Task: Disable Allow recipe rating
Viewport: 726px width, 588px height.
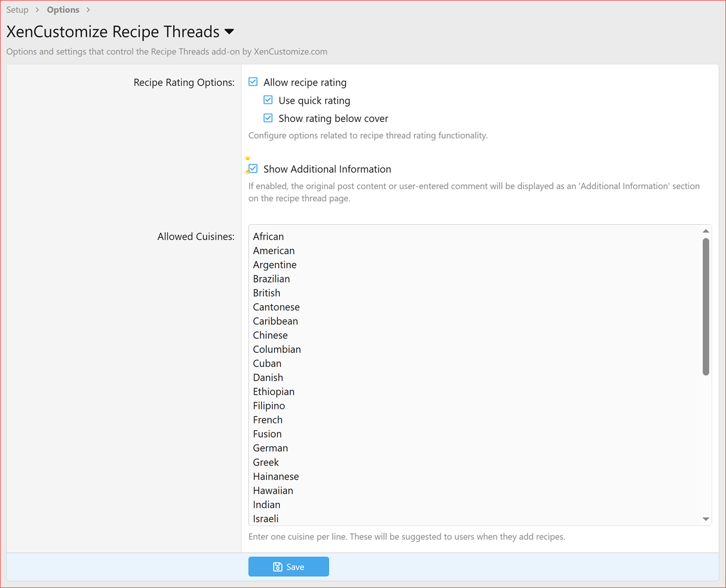Action: [x=253, y=81]
